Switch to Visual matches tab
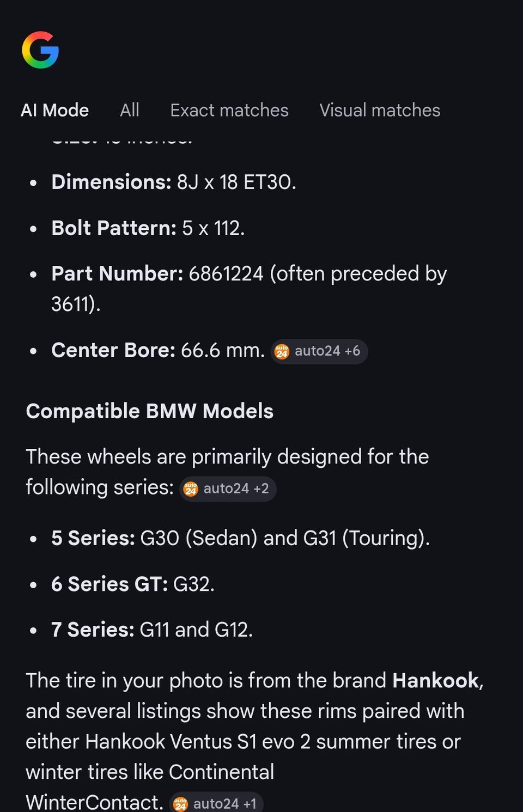Image resolution: width=523 pixels, height=812 pixels. coord(379,111)
